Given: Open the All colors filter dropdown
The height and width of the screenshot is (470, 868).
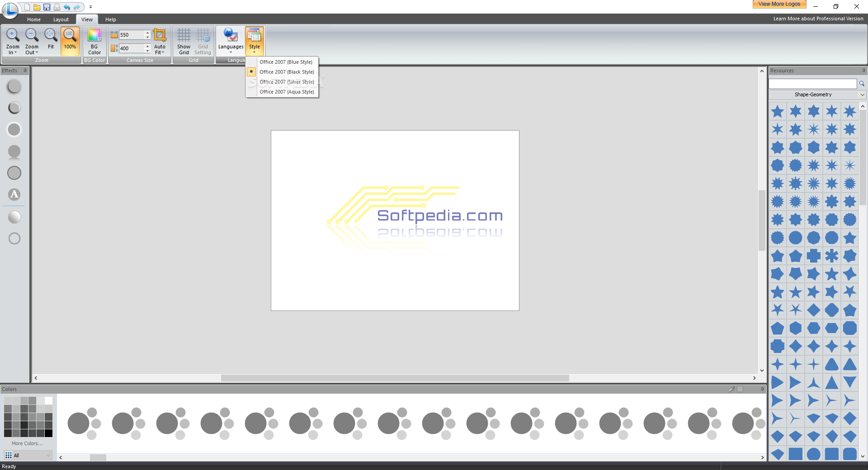Looking at the screenshot, I should click(28, 456).
